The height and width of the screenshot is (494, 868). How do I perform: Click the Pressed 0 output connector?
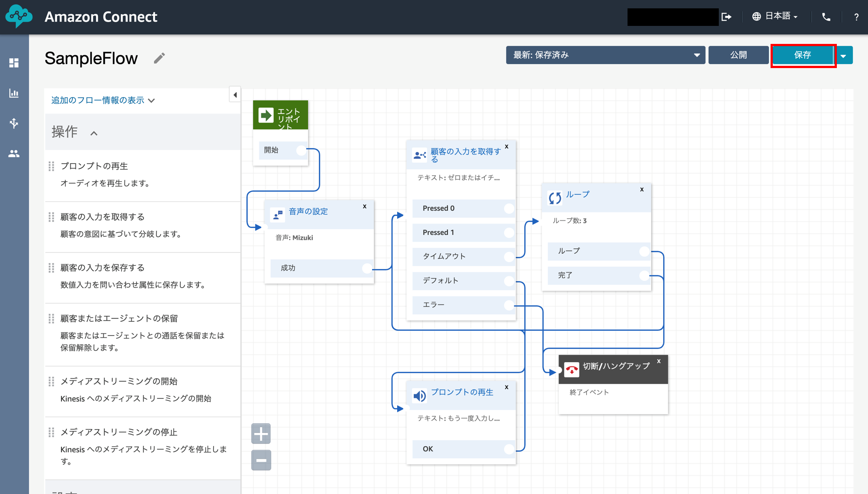click(x=509, y=209)
